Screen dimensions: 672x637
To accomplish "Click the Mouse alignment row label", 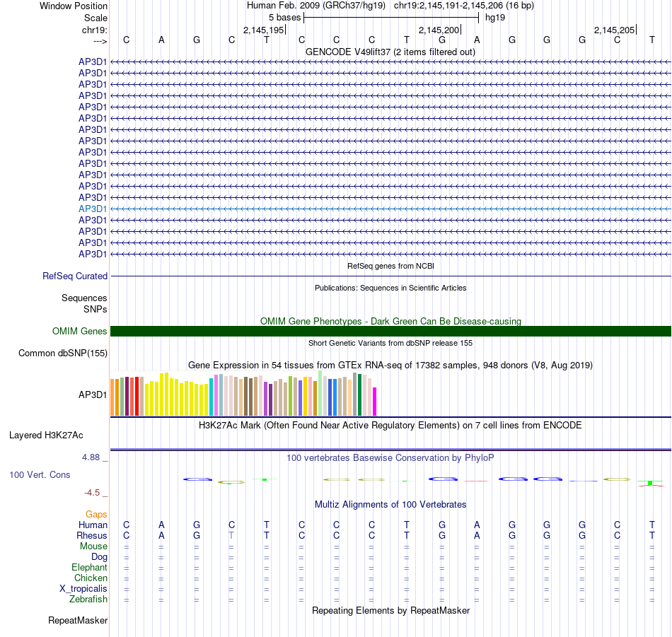I will pos(93,547).
